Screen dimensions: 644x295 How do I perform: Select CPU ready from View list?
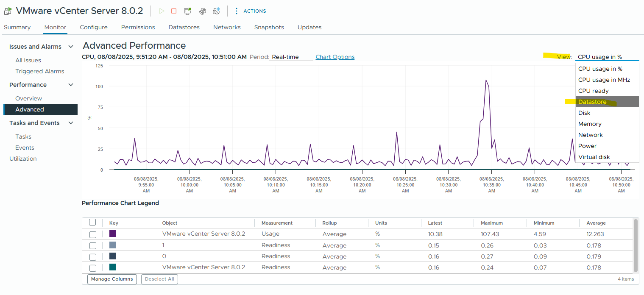607,91
